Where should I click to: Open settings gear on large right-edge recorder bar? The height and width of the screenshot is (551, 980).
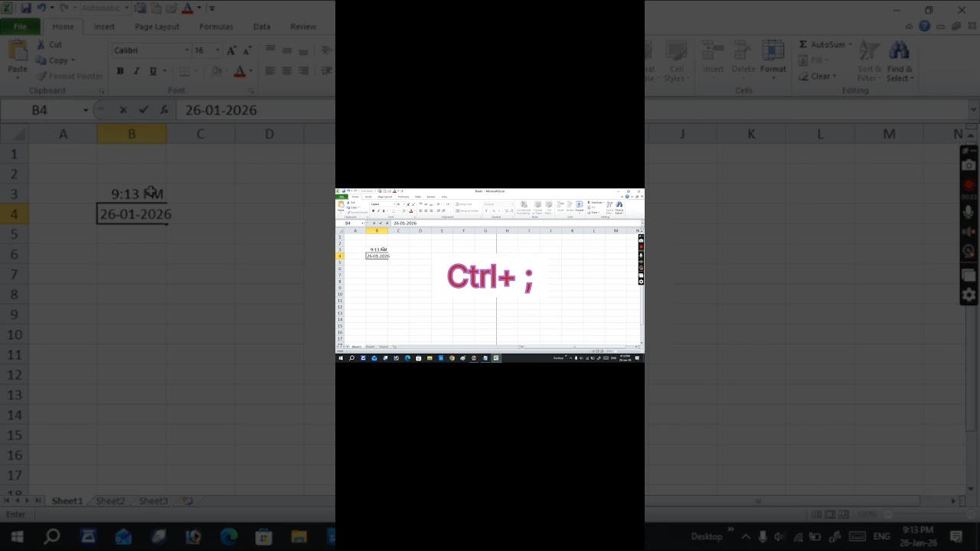pos(969,295)
